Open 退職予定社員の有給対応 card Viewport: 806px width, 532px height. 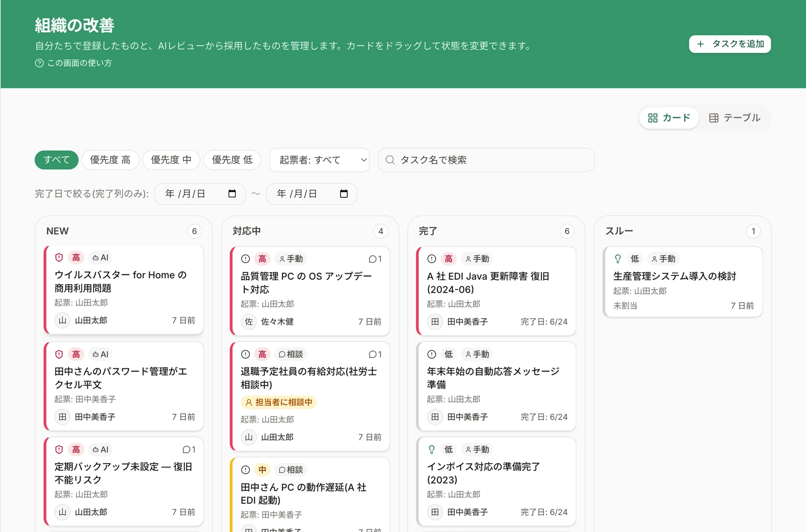point(310,396)
